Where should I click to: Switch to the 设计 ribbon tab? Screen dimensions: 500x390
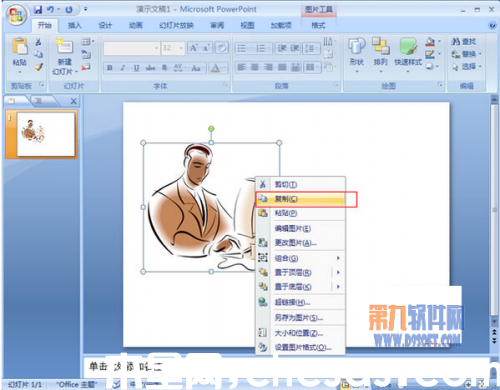[105, 25]
